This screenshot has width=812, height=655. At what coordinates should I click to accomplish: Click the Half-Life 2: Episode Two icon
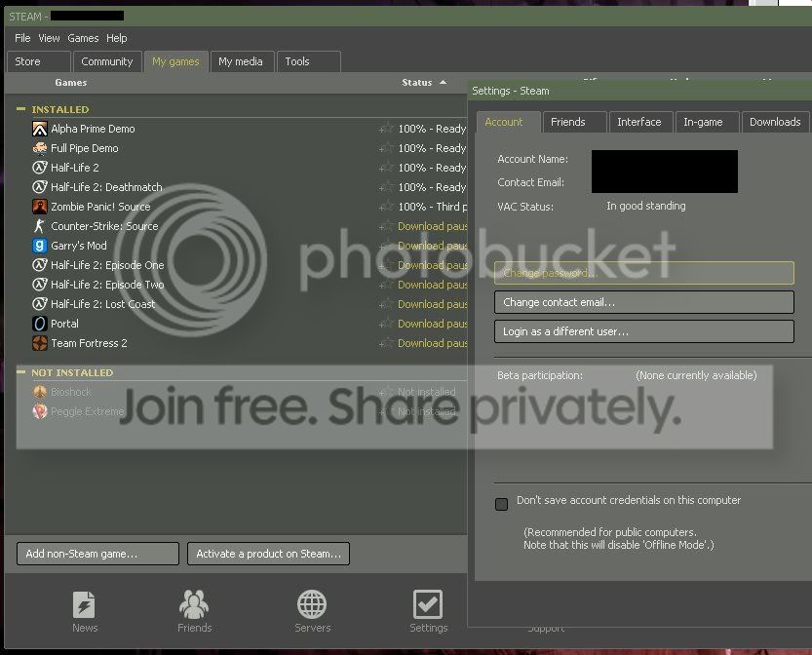[40, 285]
